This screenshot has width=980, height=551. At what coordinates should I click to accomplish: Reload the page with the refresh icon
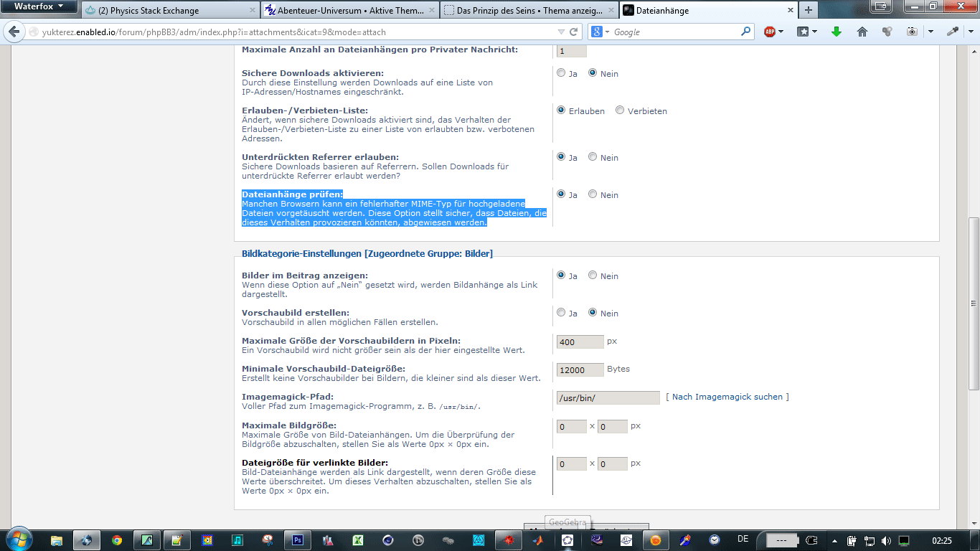[x=573, y=32]
